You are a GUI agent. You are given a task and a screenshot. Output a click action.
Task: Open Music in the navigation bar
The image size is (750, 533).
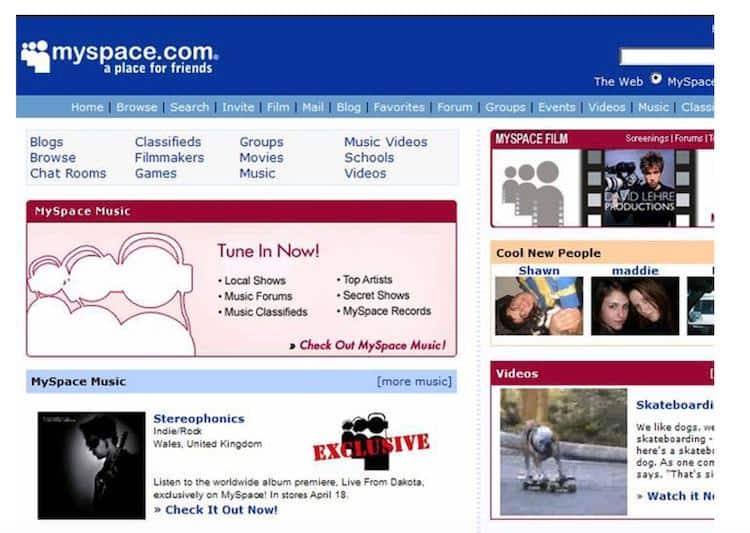pos(653,107)
